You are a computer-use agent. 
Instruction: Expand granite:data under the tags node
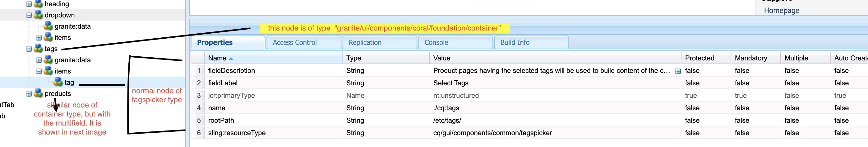click(39, 60)
